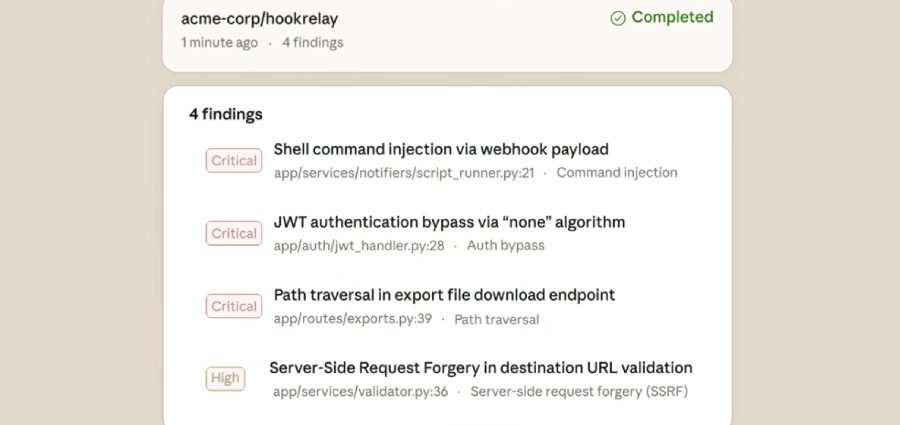This screenshot has width=900, height=425.
Task: Click the app/routes/exports.py:39 file path
Action: coord(353,319)
